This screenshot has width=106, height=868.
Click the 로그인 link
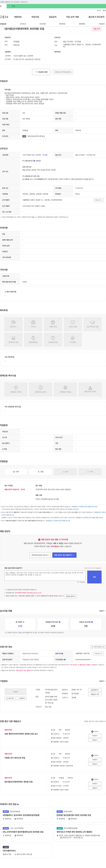pos(99,10)
